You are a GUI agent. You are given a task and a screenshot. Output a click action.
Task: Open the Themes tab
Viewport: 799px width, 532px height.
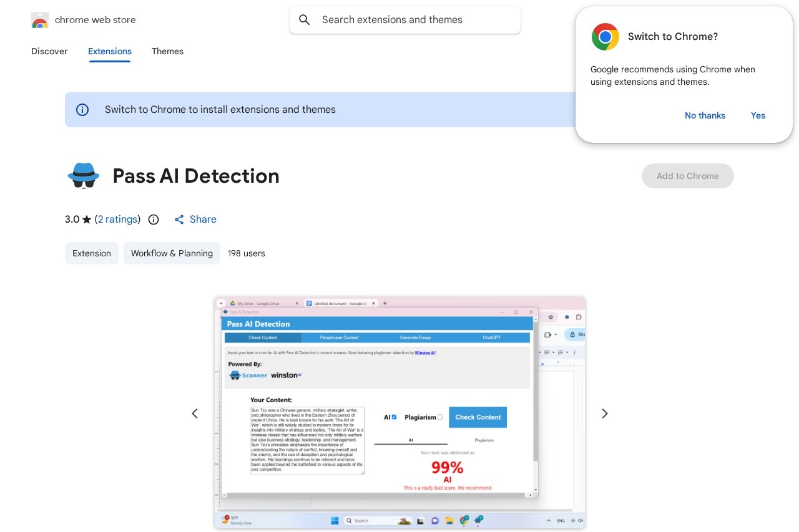[x=167, y=51]
